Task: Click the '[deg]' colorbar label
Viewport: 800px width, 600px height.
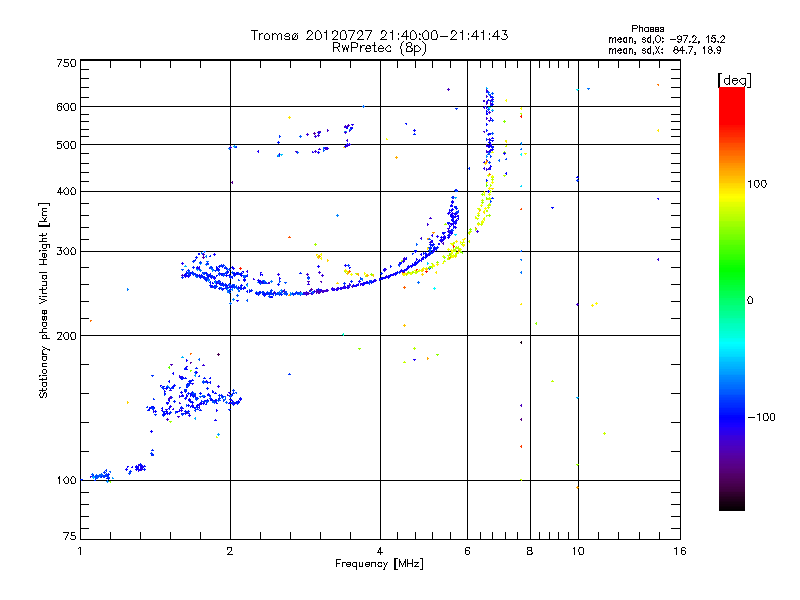Action: [x=734, y=80]
